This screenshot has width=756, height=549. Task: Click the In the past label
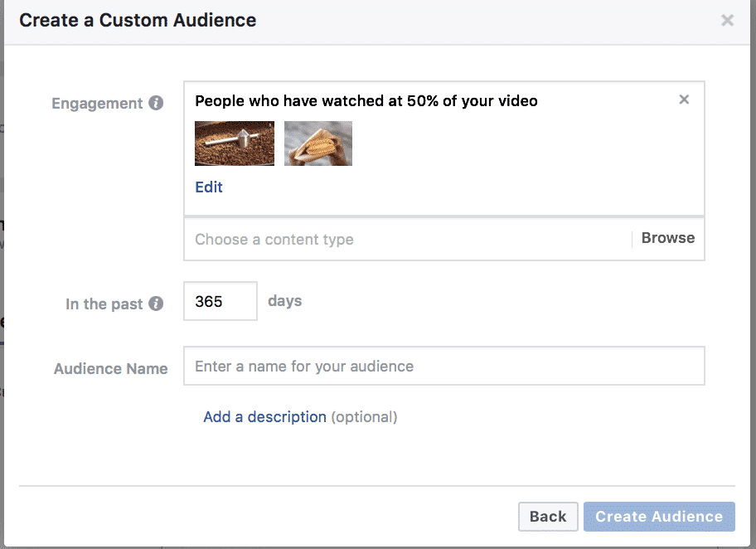coord(104,304)
